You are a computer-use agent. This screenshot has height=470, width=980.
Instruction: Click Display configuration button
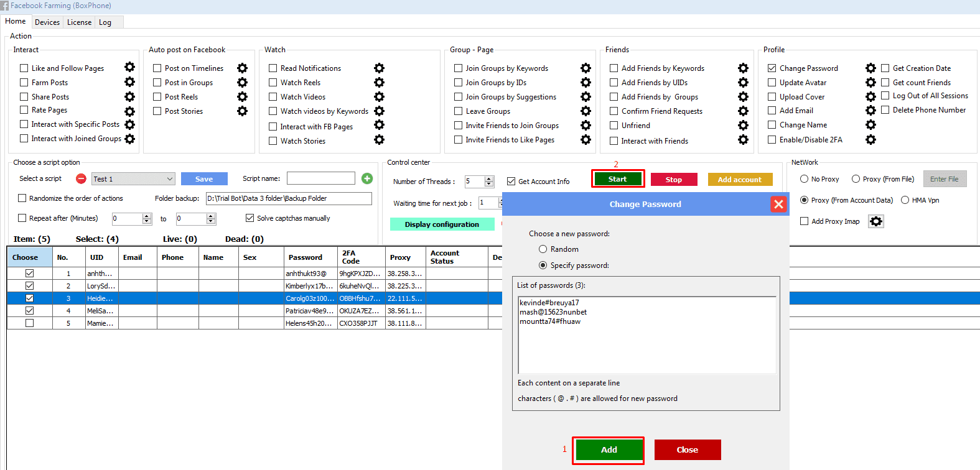point(442,224)
